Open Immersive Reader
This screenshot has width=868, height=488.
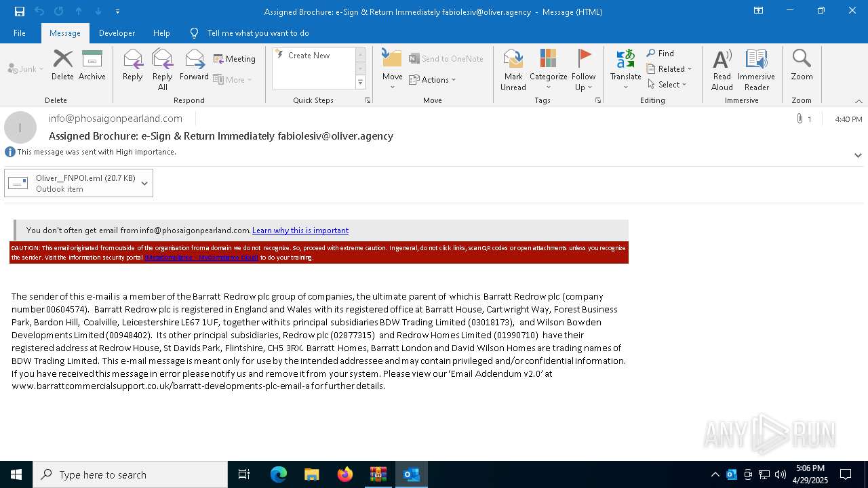(x=757, y=70)
